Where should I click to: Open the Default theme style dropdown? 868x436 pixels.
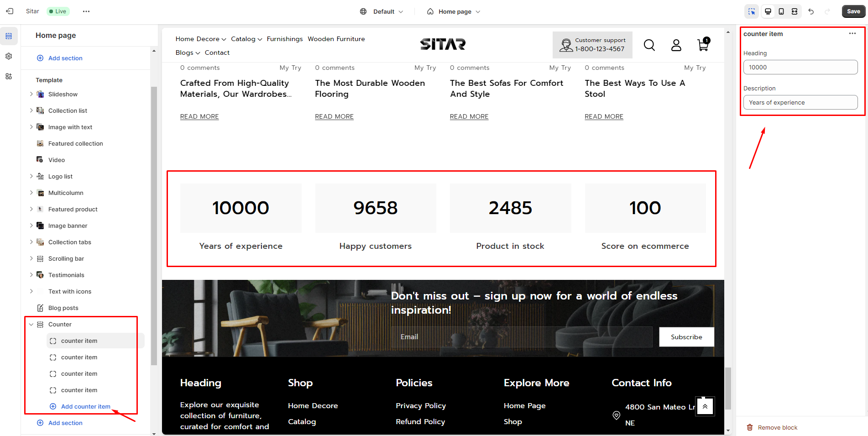(x=382, y=11)
